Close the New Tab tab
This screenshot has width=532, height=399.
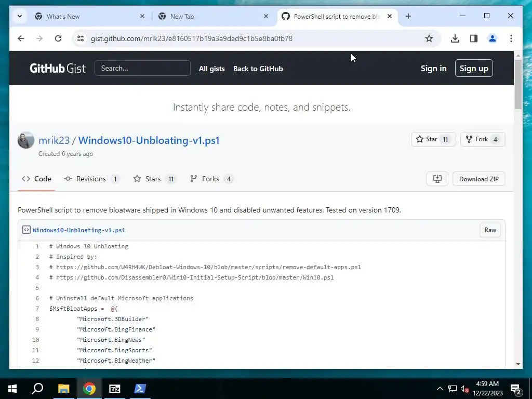pyautogui.click(x=266, y=16)
